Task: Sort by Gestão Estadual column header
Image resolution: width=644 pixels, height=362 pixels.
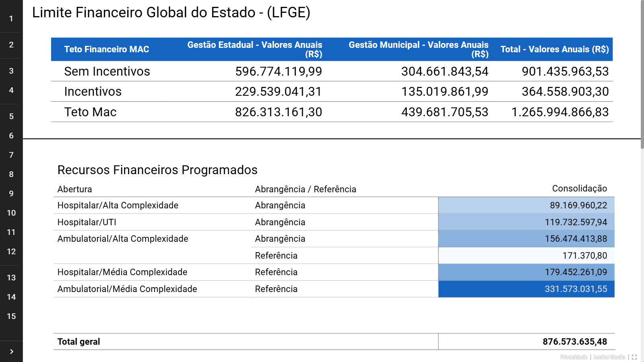Action: (255, 49)
